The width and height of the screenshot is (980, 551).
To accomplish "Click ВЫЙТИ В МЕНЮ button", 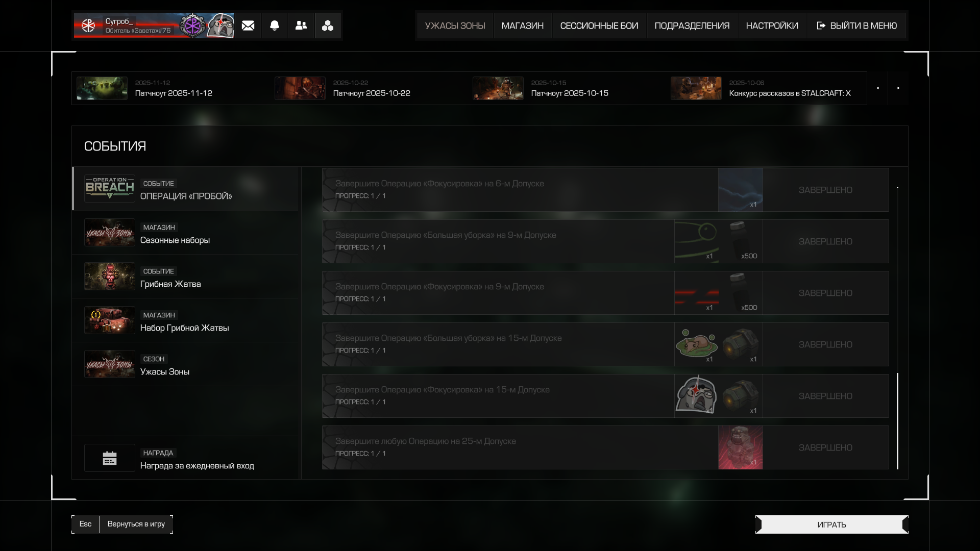I will click(x=857, y=26).
